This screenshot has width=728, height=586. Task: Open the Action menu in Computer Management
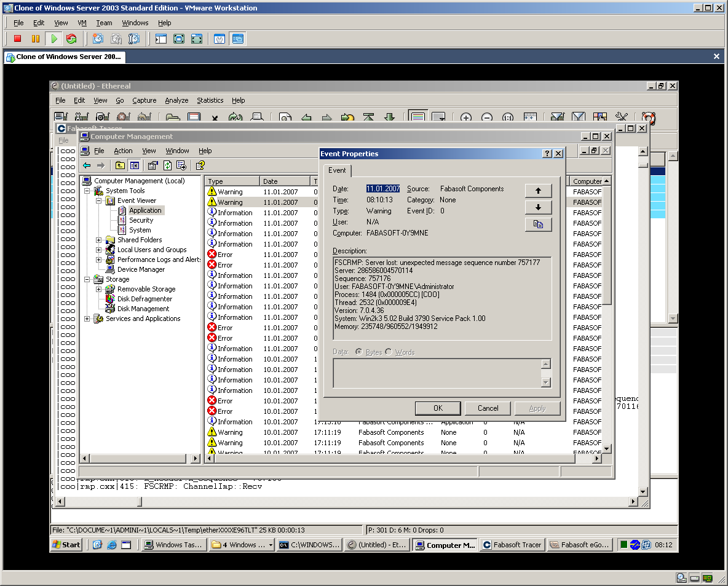click(x=123, y=151)
